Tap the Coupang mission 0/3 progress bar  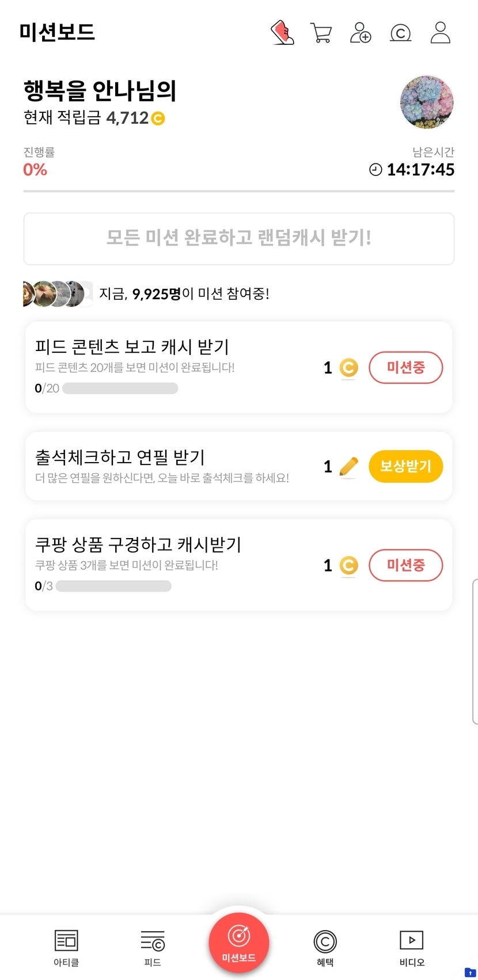(x=113, y=586)
